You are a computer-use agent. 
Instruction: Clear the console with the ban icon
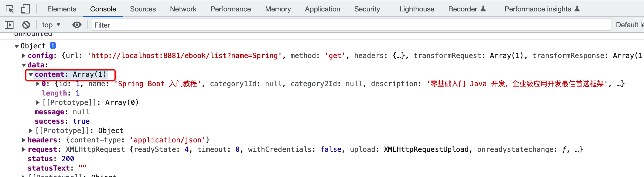(x=26, y=25)
